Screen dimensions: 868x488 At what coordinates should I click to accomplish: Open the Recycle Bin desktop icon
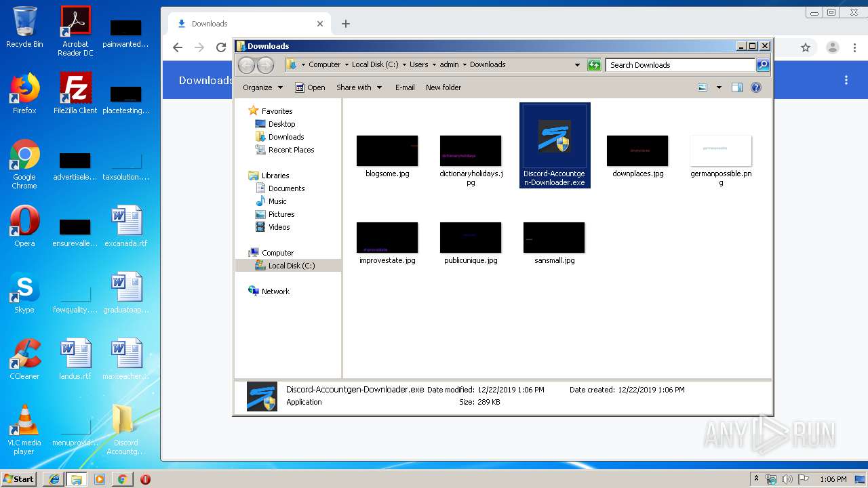click(24, 28)
